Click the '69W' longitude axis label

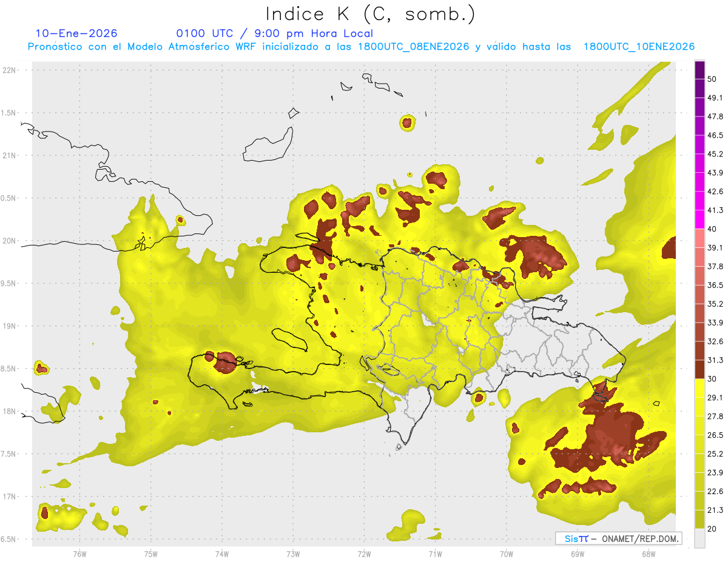[577, 554]
